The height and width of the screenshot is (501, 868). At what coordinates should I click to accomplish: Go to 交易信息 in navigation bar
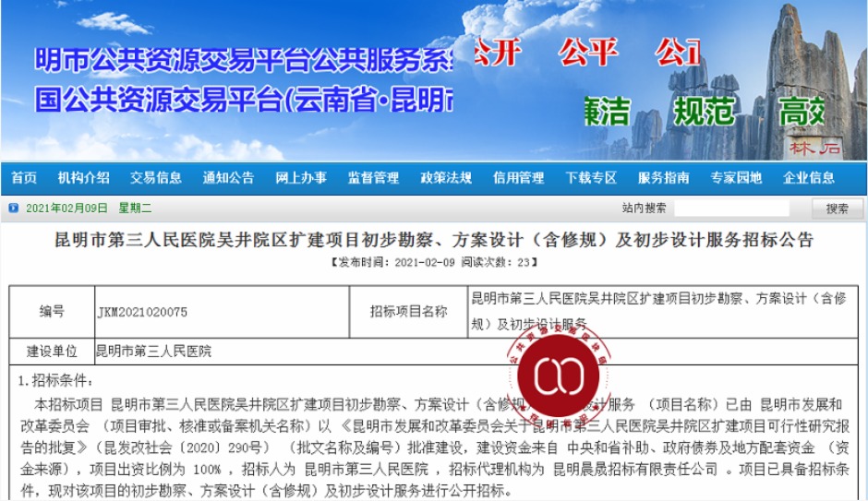coord(155,178)
